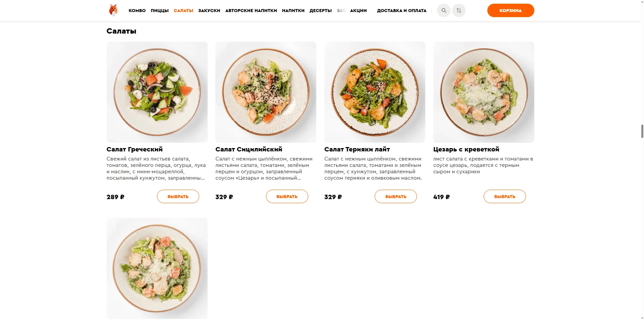The width and height of the screenshot is (644, 320).
Task: Open the Десерты category
Action: coord(321,11)
